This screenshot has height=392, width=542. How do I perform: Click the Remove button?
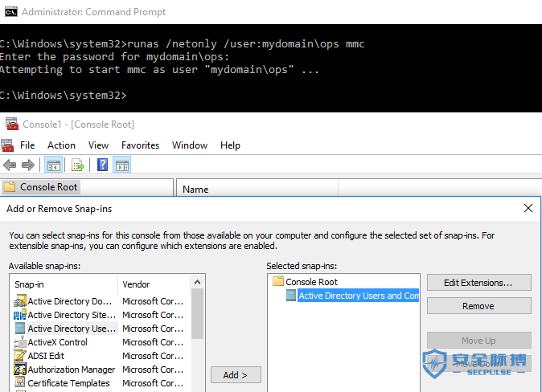point(478,306)
